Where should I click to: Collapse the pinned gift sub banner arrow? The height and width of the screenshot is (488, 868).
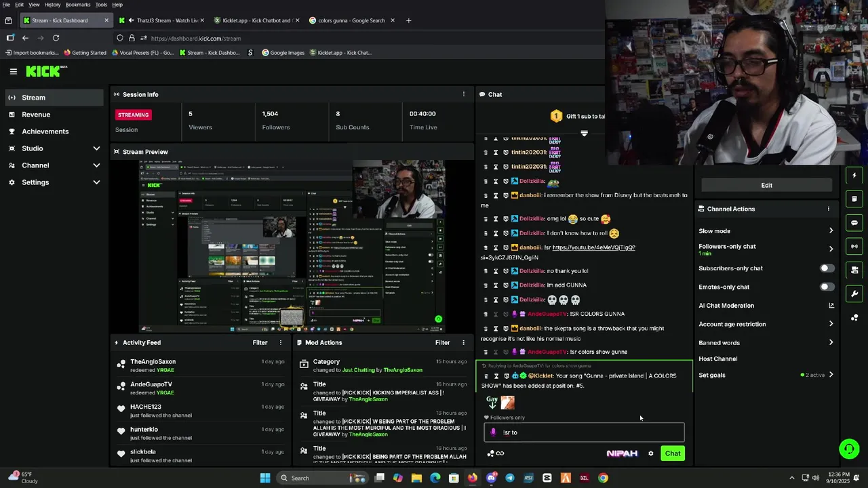click(x=584, y=133)
